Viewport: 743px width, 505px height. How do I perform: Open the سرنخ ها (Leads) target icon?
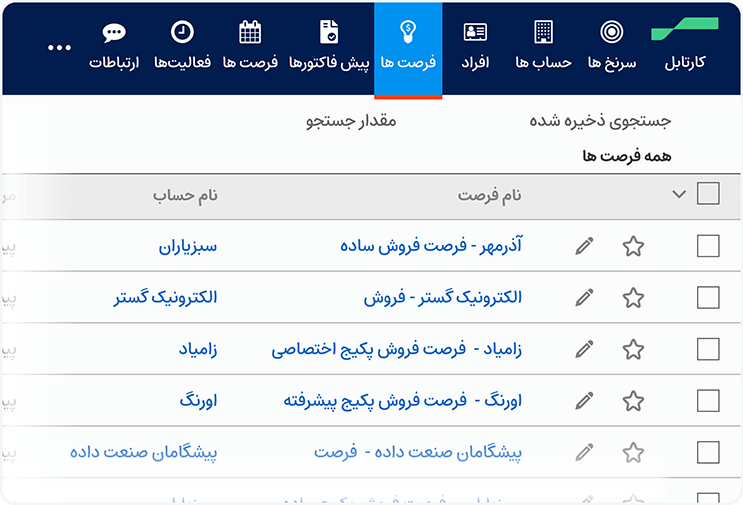pyautogui.click(x=612, y=33)
